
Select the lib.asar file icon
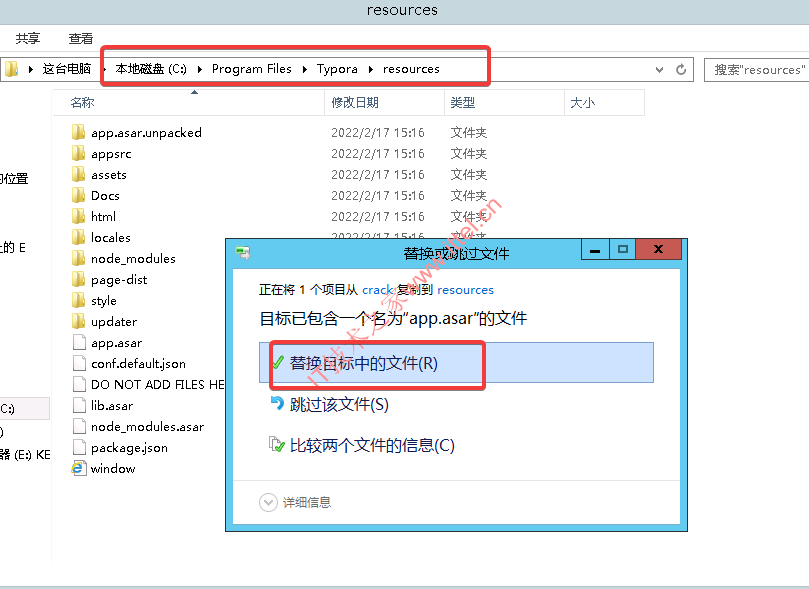(x=79, y=405)
